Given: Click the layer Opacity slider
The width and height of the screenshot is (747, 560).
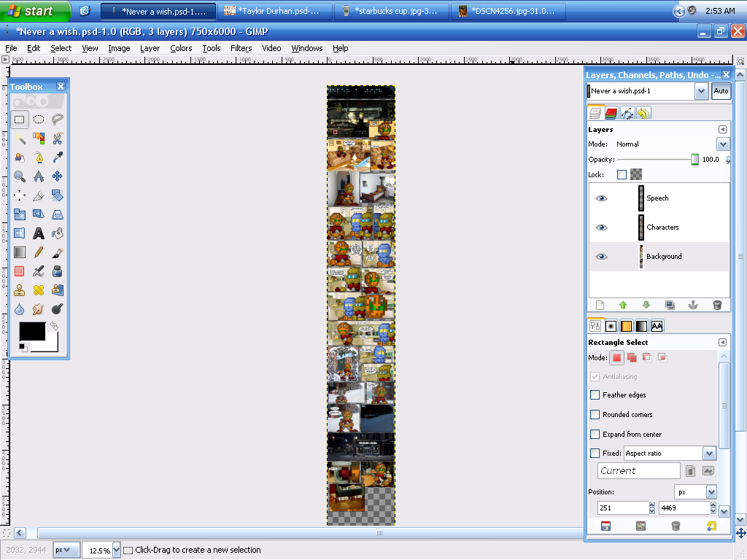Looking at the screenshot, I should click(x=658, y=160).
